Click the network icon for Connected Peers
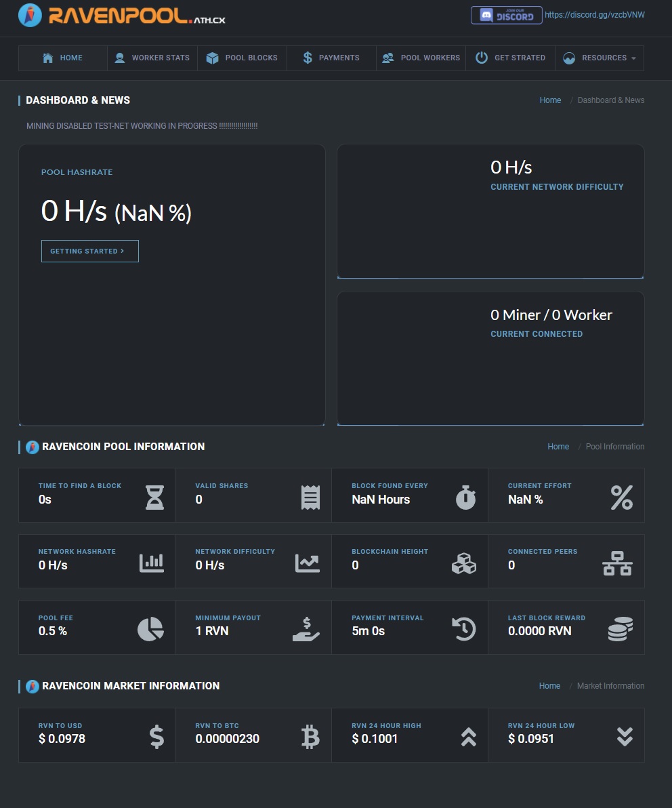Screen dimensions: 672x808 pos(617,563)
